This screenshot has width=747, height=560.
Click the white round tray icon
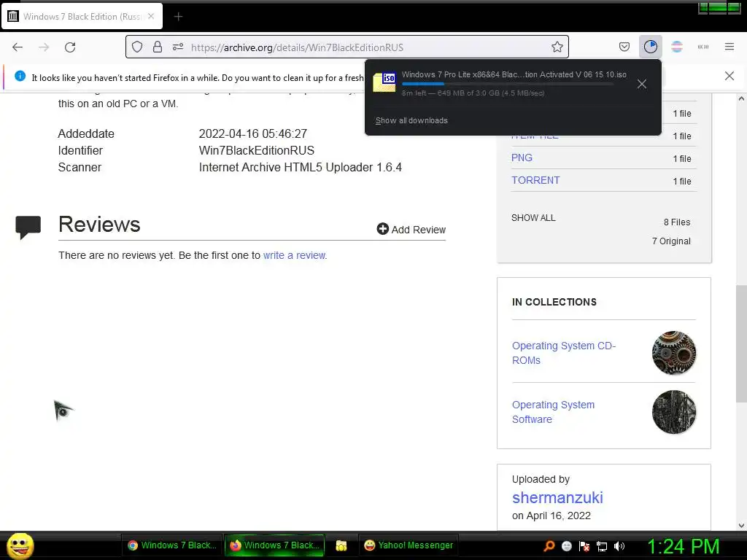(x=566, y=546)
